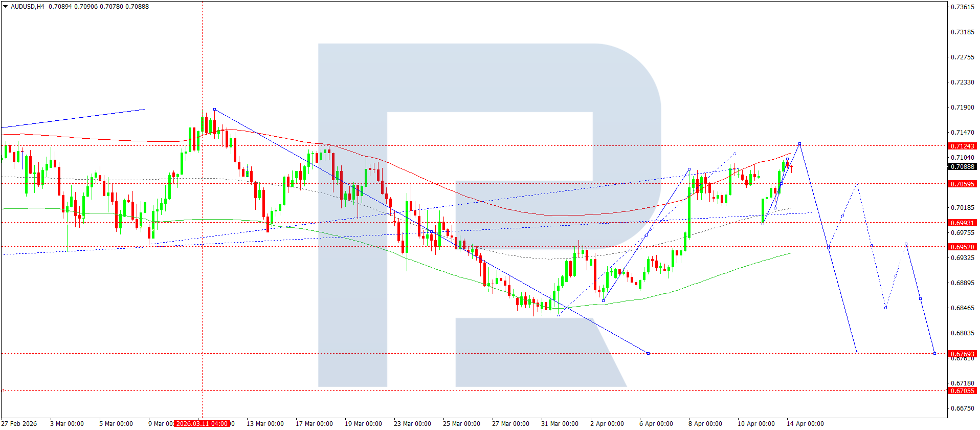The image size is (980, 430).
Task: Select the red 0.71243 price level label
Action: [962, 146]
